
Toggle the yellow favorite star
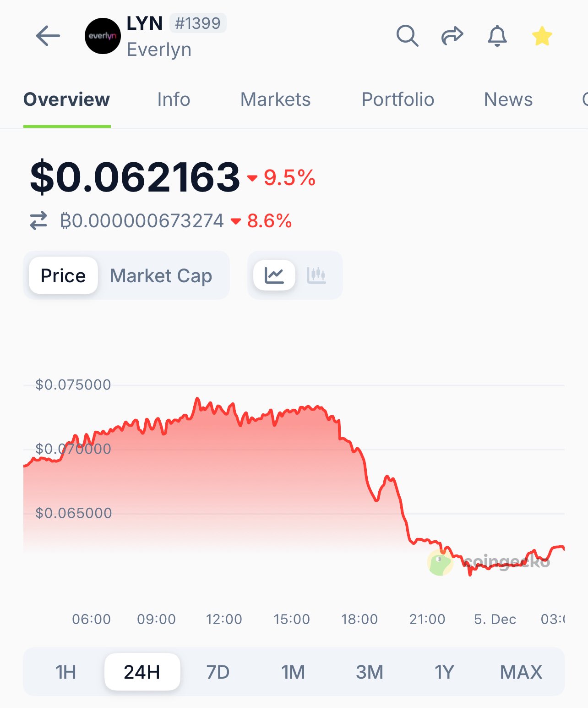pyautogui.click(x=542, y=36)
